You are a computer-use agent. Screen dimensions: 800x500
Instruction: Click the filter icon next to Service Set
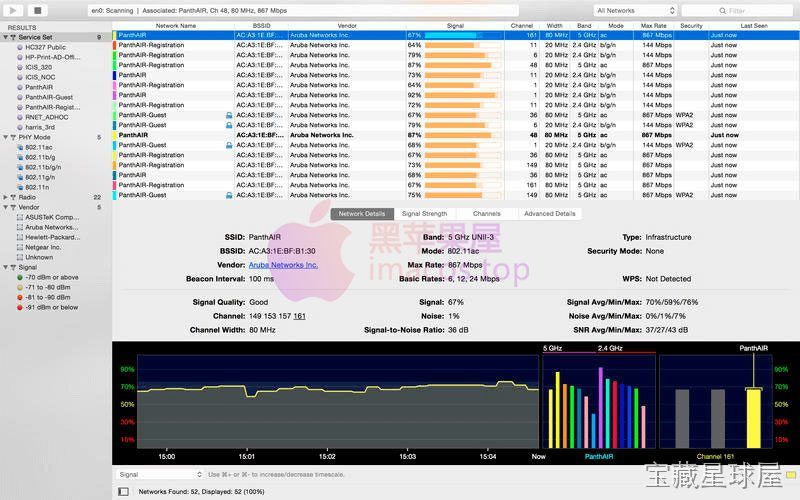pos(13,37)
